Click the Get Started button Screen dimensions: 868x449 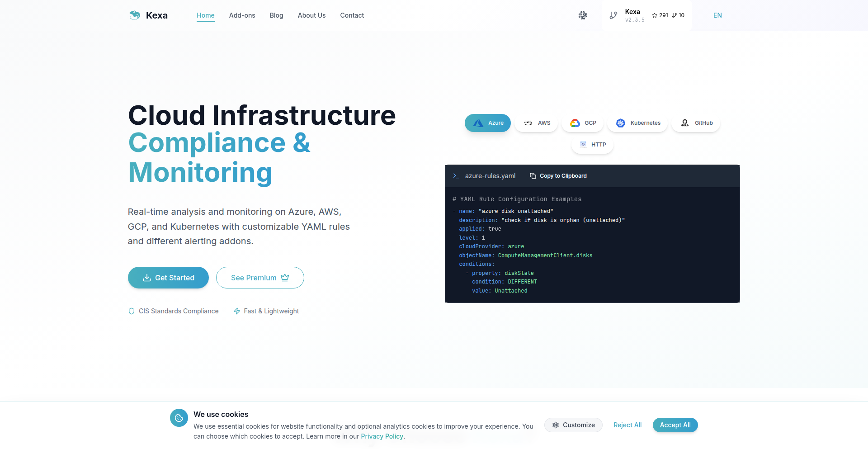point(168,278)
